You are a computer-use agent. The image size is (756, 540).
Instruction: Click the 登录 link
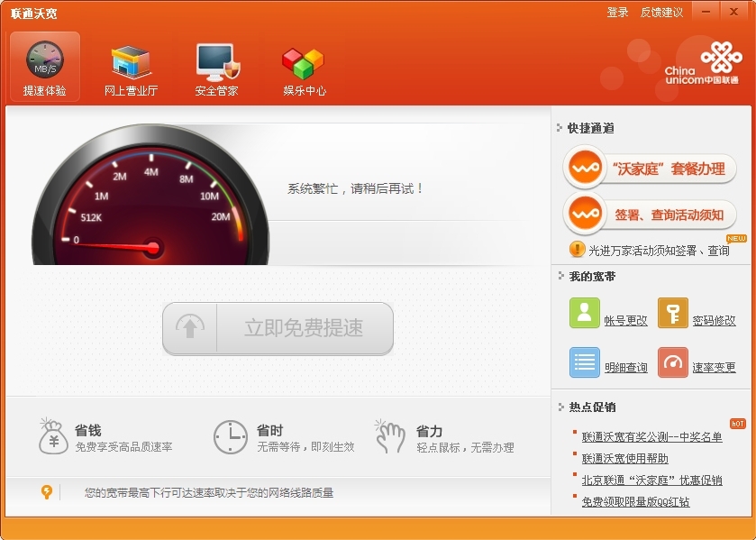coord(617,13)
